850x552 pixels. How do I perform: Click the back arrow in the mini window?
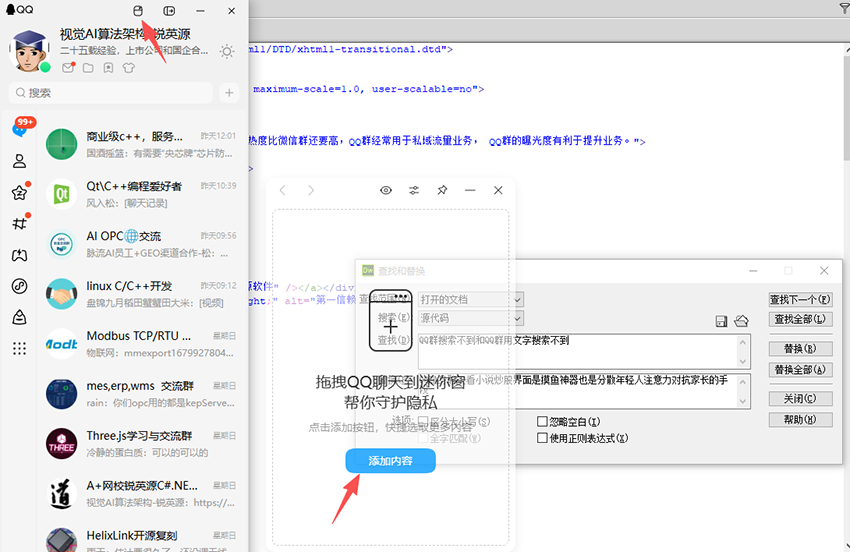[282, 190]
